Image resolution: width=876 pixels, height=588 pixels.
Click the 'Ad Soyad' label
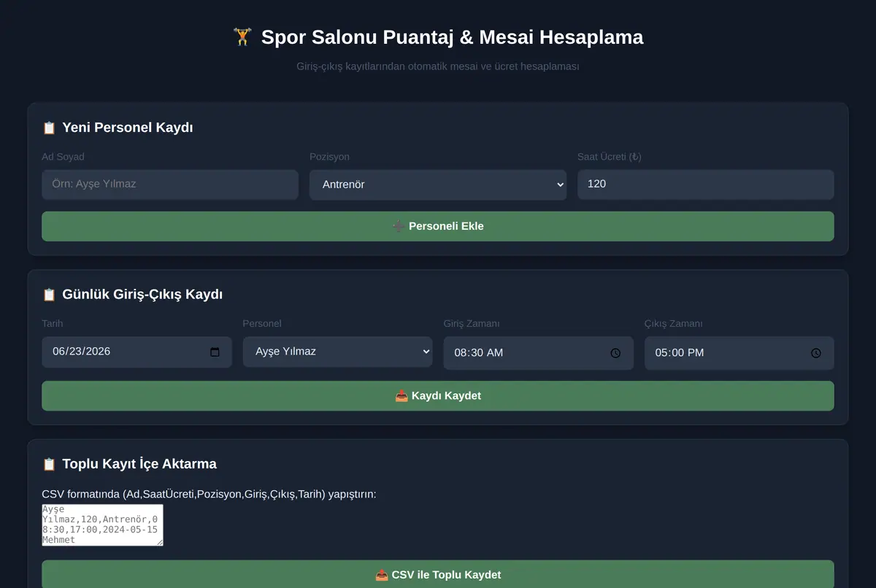(63, 157)
